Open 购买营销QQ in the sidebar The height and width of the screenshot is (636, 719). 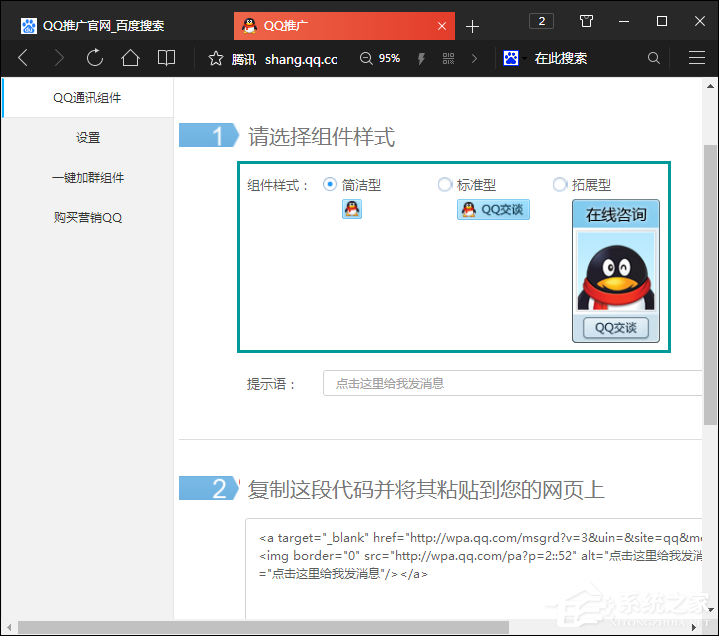88,217
